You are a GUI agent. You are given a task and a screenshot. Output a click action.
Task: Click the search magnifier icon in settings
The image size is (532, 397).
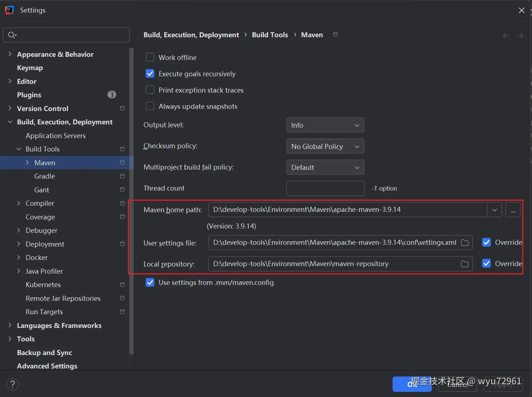tap(12, 35)
